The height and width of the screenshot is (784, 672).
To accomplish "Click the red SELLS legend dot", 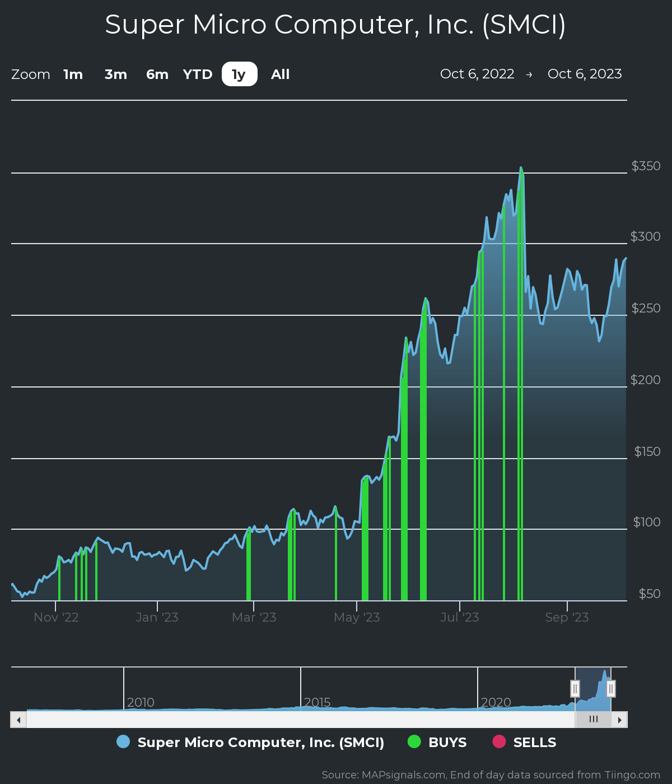I will pos(499,741).
